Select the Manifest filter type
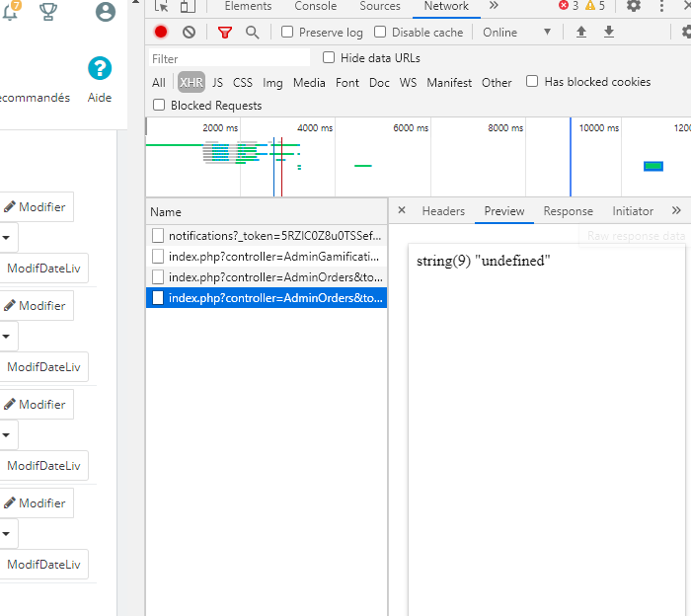This screenshot has height=616, width=691. [449, 82]
